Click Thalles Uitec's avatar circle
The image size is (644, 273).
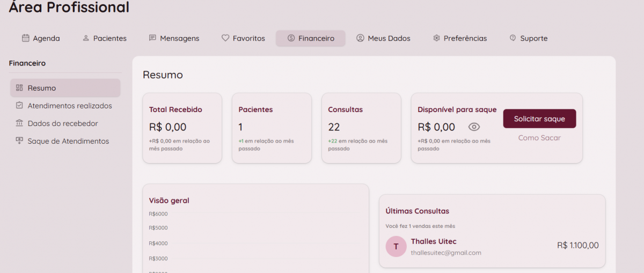pos(396,246)
